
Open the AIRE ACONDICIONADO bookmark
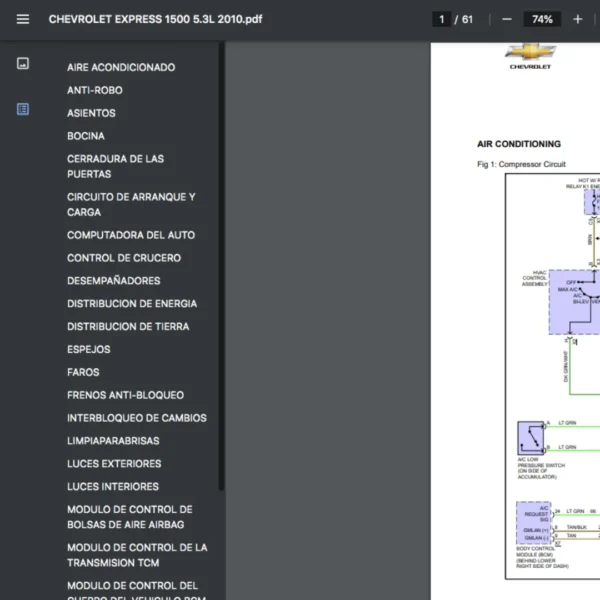121,67
